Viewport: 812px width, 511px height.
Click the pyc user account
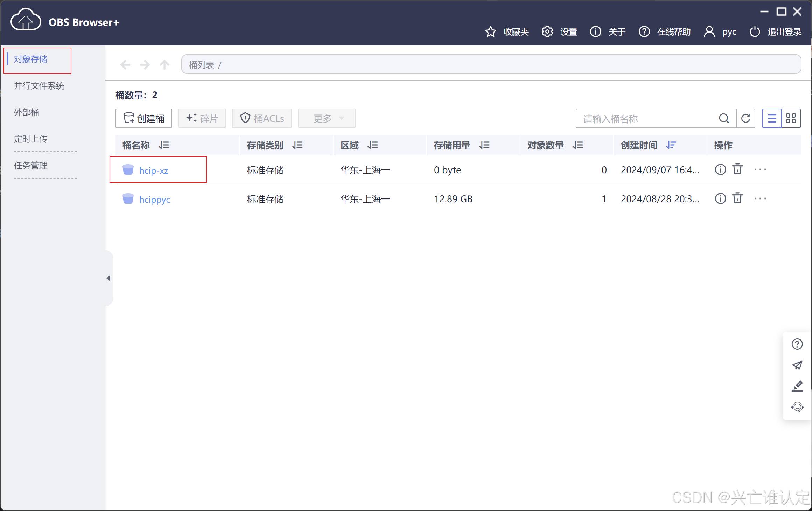pyautogui.click(x=720, y=32)
